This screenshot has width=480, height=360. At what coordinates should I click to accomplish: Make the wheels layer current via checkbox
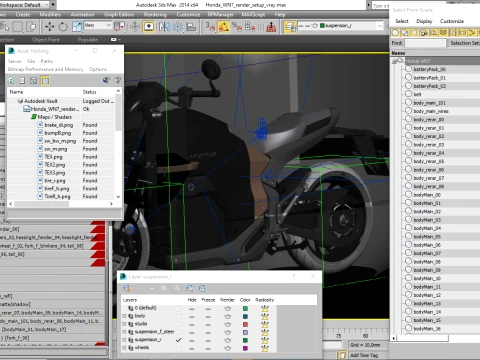(178, 348)
